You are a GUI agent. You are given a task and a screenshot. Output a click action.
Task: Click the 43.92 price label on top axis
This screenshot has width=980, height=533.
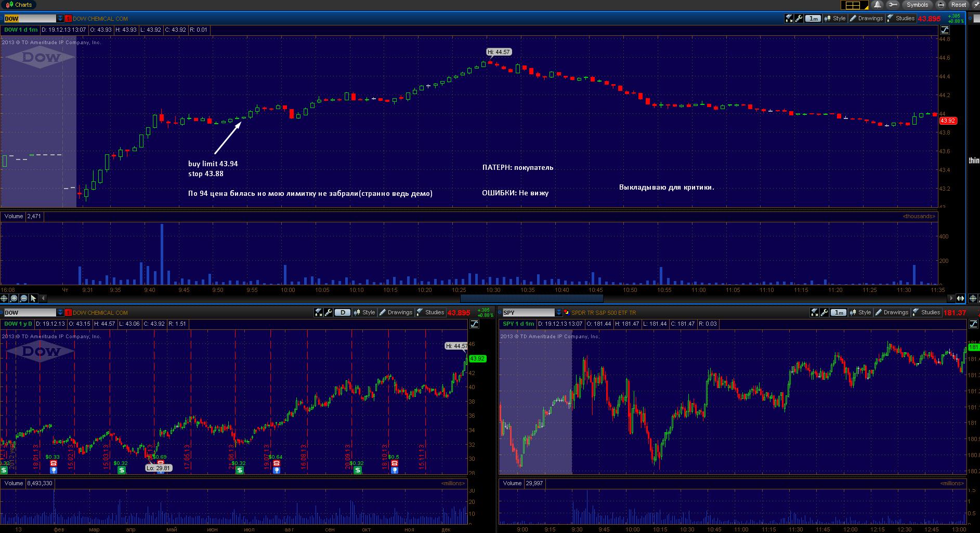tap(948, 121)
